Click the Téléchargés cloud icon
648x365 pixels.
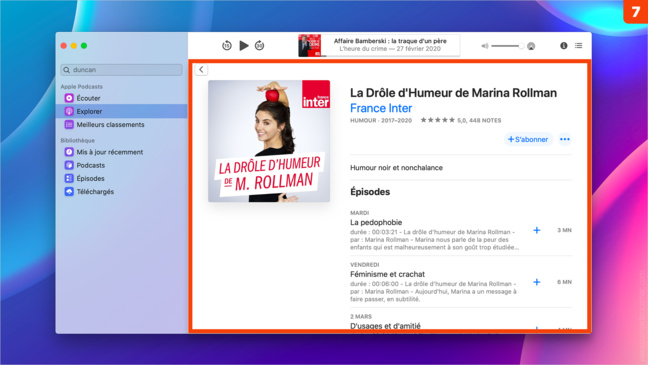(69, 191)
